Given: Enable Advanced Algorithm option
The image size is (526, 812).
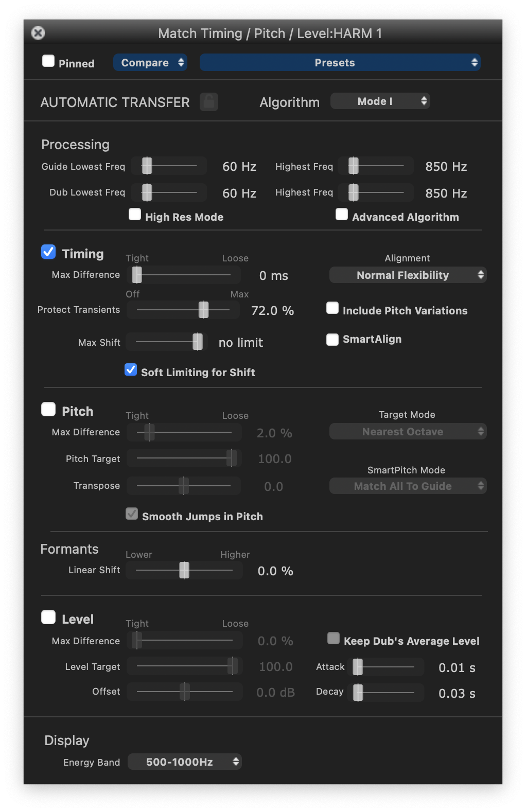Looking at the screenshot, I should [342, 215].
